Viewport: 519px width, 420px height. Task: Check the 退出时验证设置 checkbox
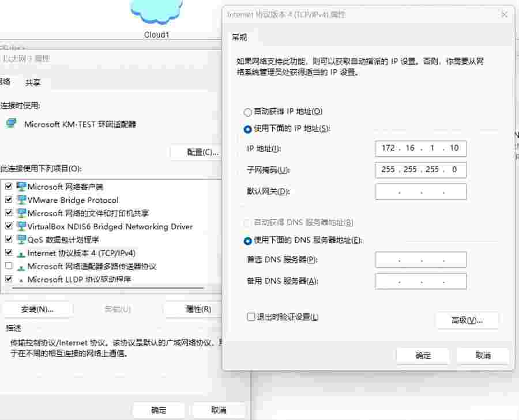[x=251, y=317]
